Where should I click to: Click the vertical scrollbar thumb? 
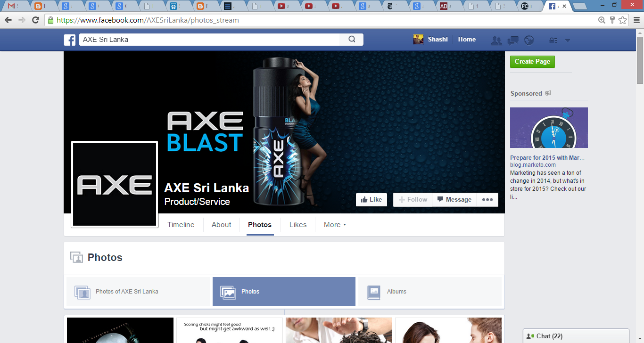click(x=640, y=60)
